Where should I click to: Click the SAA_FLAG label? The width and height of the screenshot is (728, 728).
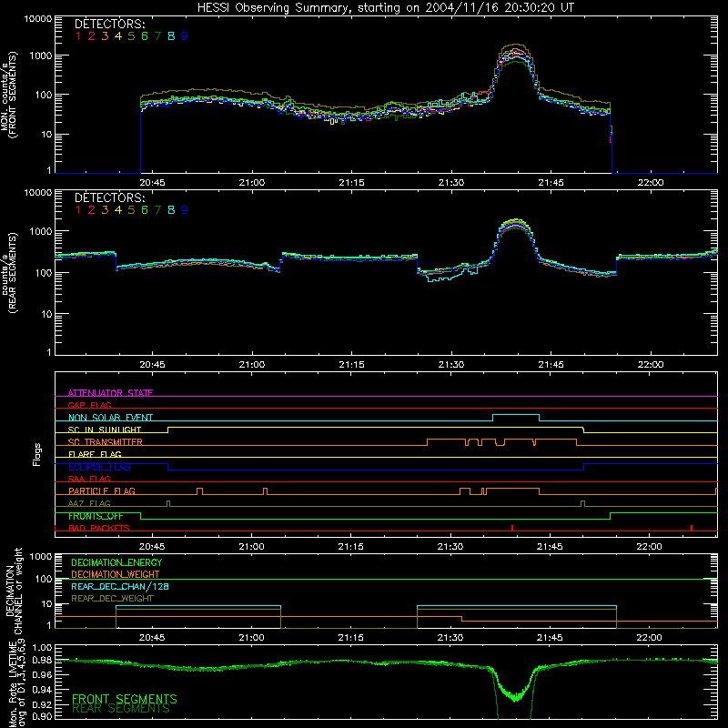(x=89, y=479)
